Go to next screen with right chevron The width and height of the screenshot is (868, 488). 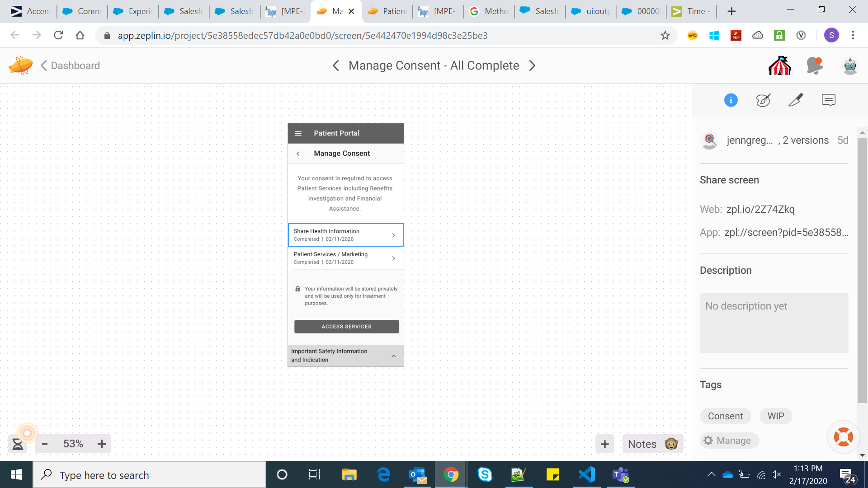click(x=532, y=66)
